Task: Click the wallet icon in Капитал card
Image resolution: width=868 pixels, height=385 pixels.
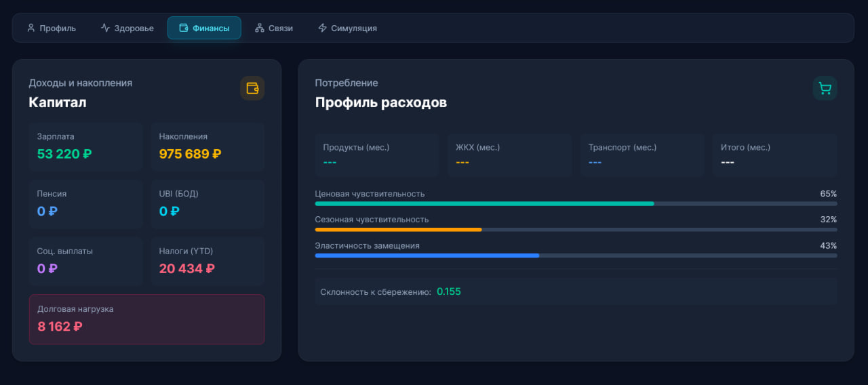Action: 252,88
